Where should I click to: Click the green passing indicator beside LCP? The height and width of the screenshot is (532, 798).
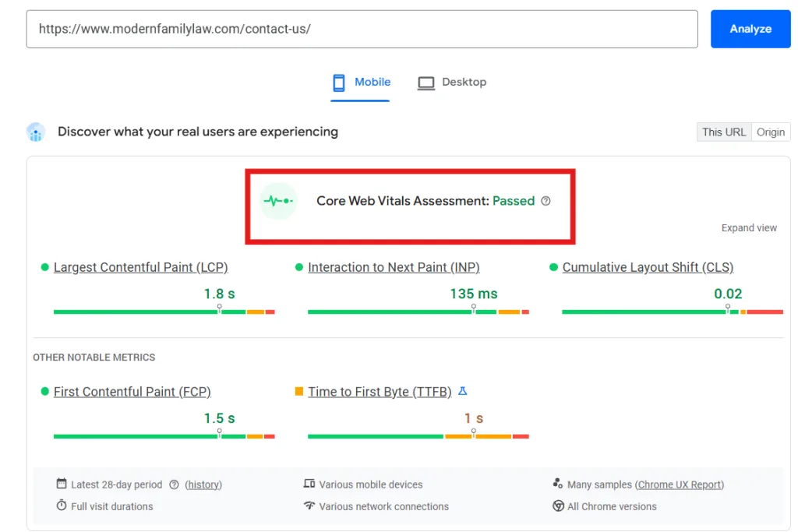44,266
